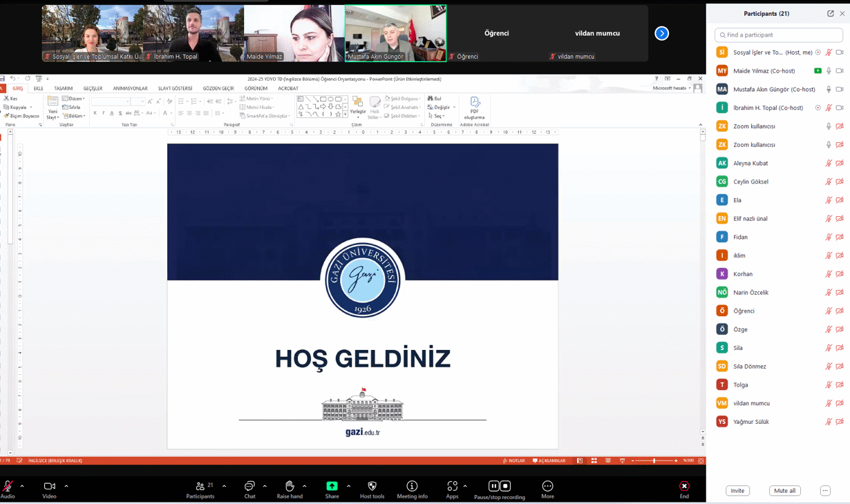Open participants panel ellipsis menu
Image resolution: width=850 pixels, height=504 pixels.
point(825,491)
